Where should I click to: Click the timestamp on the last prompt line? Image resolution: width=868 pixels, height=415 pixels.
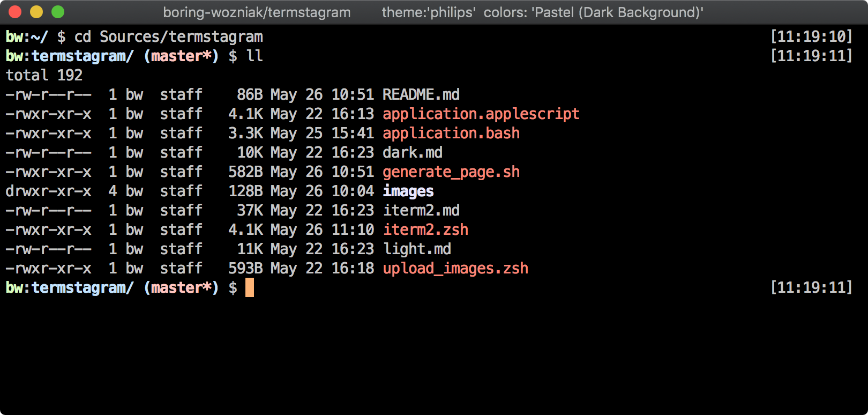(811, 288)
